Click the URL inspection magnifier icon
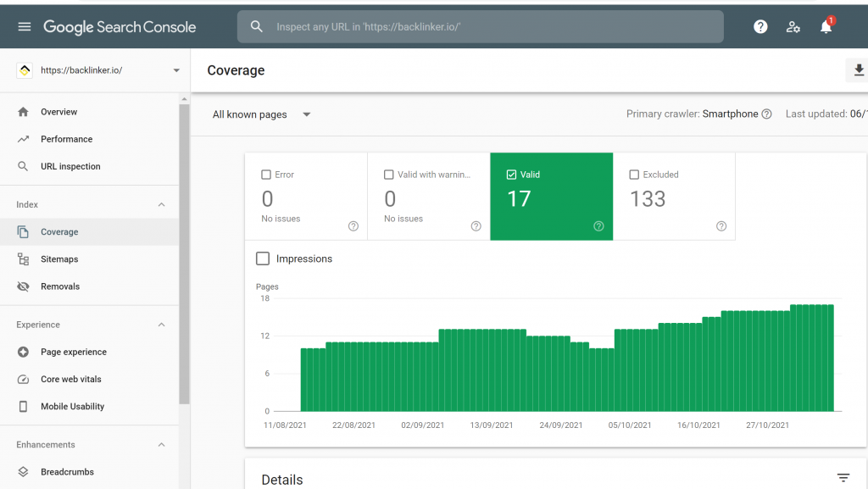This screenshot has height=489, width=868. 23,166
